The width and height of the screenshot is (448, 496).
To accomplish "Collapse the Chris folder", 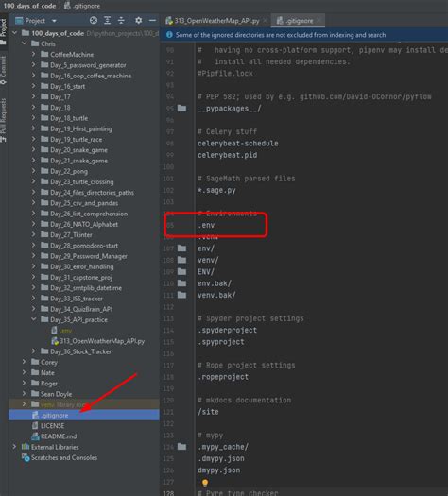I will (24, 43).
